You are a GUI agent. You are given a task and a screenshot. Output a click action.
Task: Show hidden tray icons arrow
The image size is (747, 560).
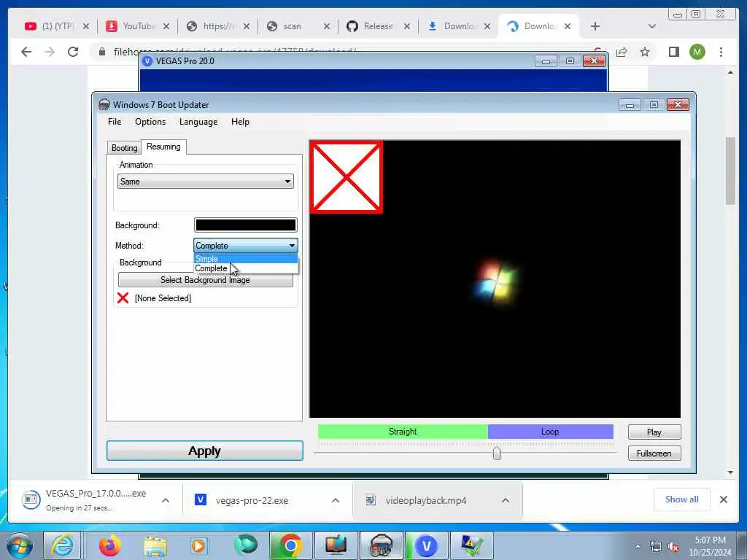click(x=638, y=547)
